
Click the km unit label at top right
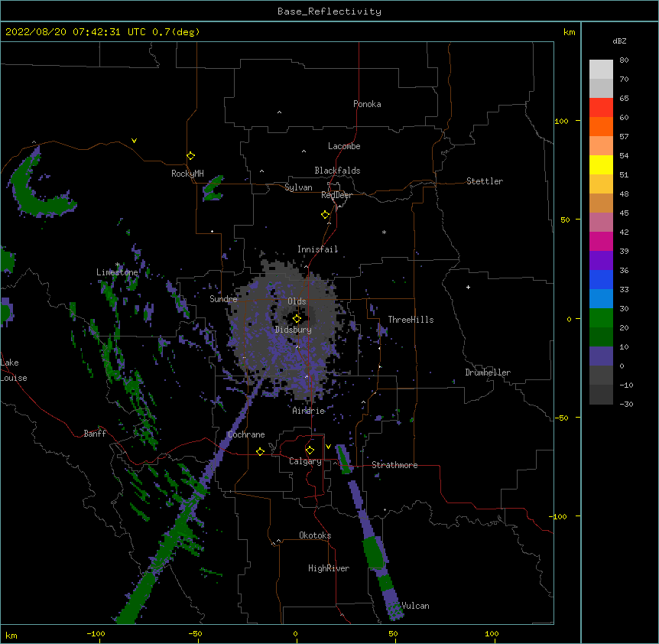(570, 32)
